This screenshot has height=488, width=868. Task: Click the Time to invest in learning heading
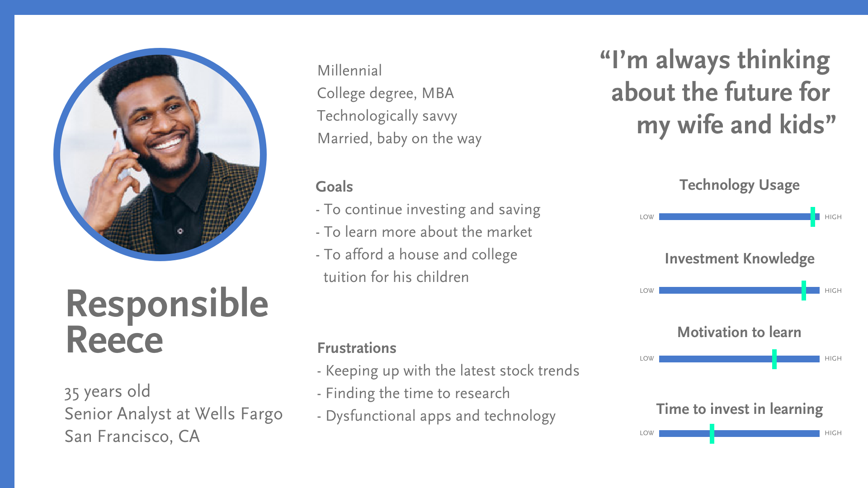[x=740, y=409]
